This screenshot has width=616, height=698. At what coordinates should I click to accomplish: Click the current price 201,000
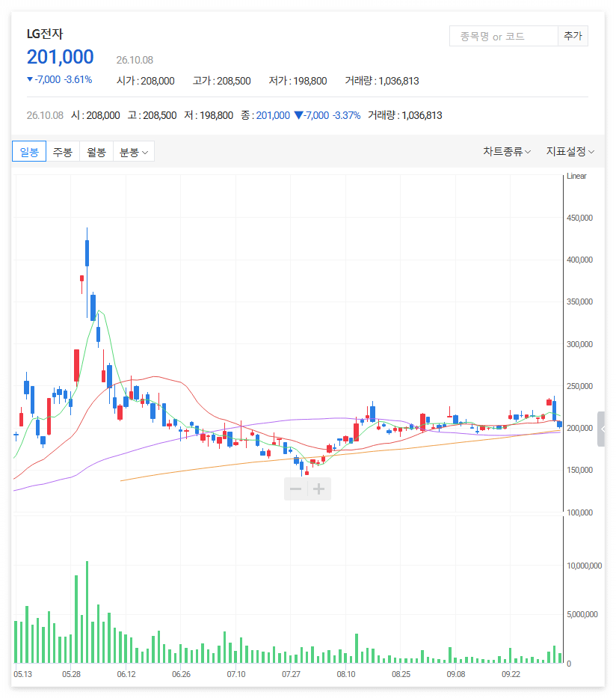[60, 57]
